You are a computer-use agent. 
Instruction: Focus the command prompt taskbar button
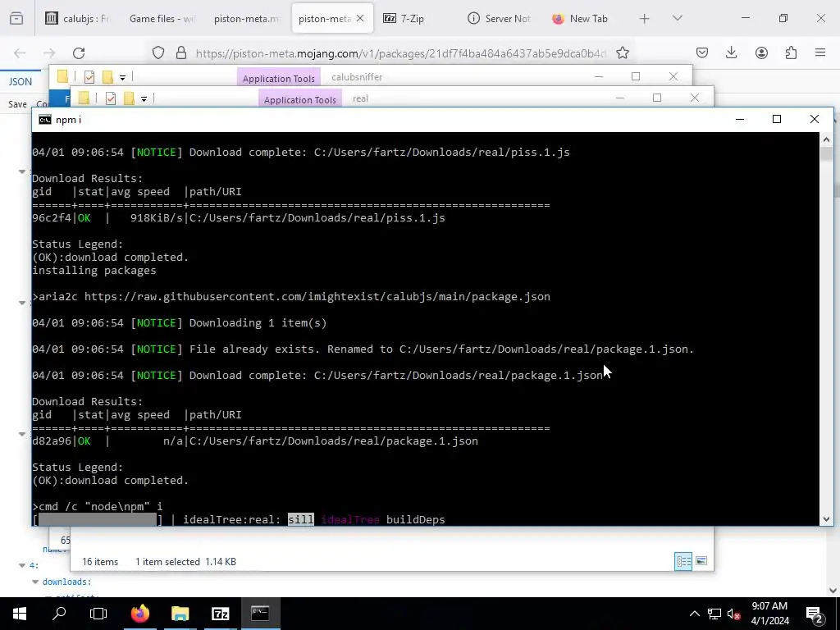[260, 614]
